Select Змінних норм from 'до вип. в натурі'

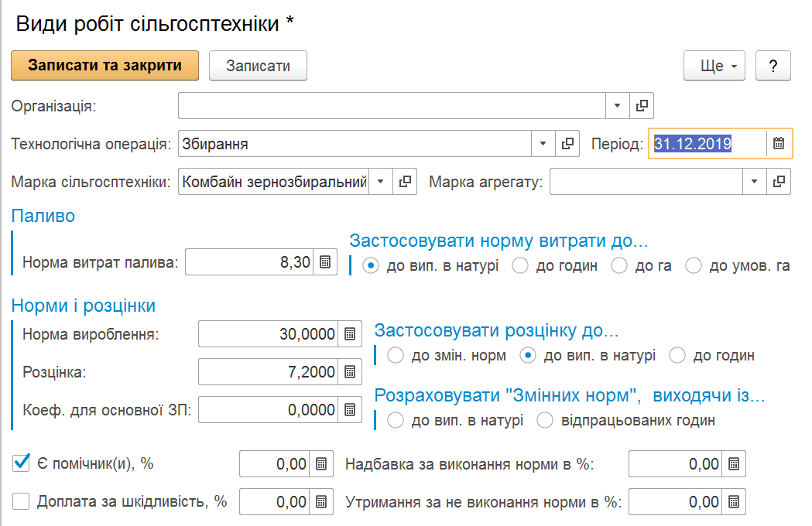395,420
